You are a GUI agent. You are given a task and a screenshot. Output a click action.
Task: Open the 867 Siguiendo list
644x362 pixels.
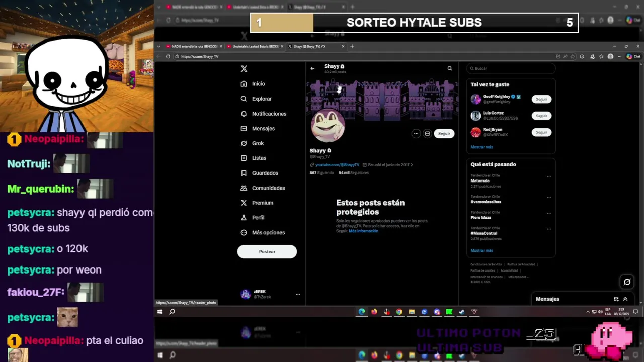pos(321,173)
